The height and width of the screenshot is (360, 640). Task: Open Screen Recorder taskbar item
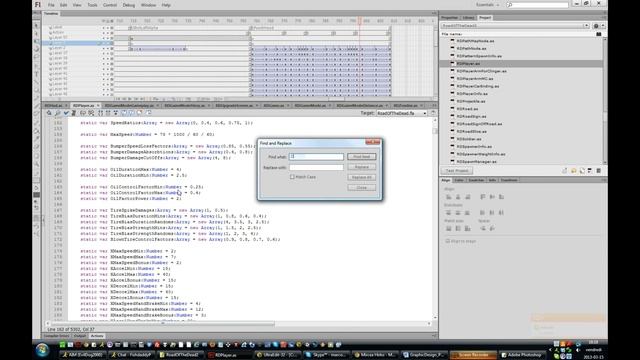[473, 355]
